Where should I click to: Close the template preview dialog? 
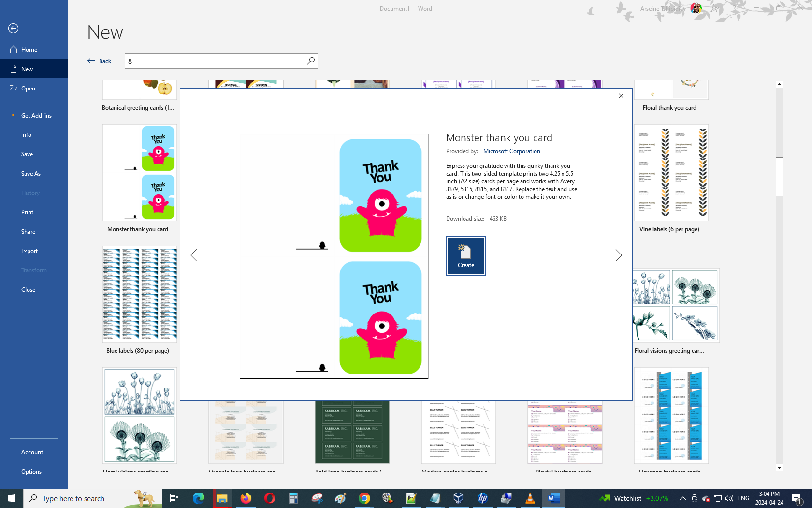[621, 96]
